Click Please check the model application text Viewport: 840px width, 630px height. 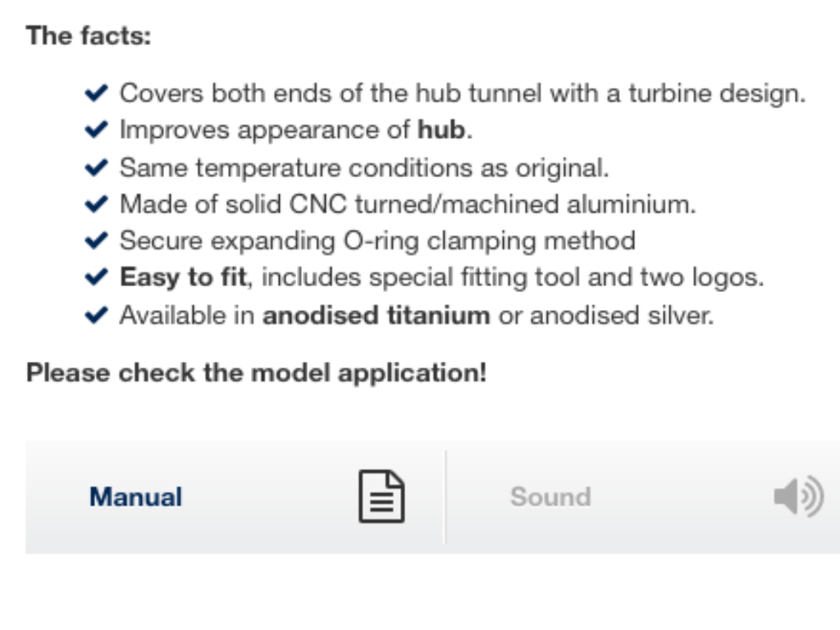[257, 373]
